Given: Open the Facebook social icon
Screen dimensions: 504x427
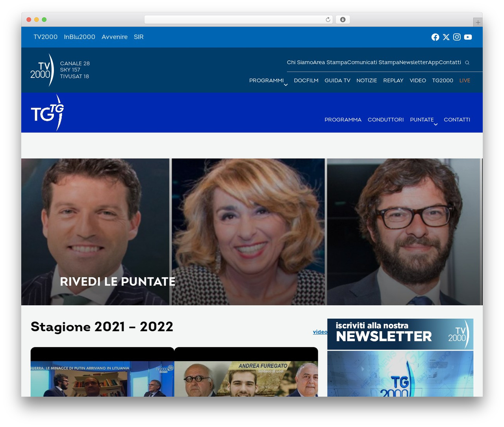Looking at the screenshot, I should 435,37.
